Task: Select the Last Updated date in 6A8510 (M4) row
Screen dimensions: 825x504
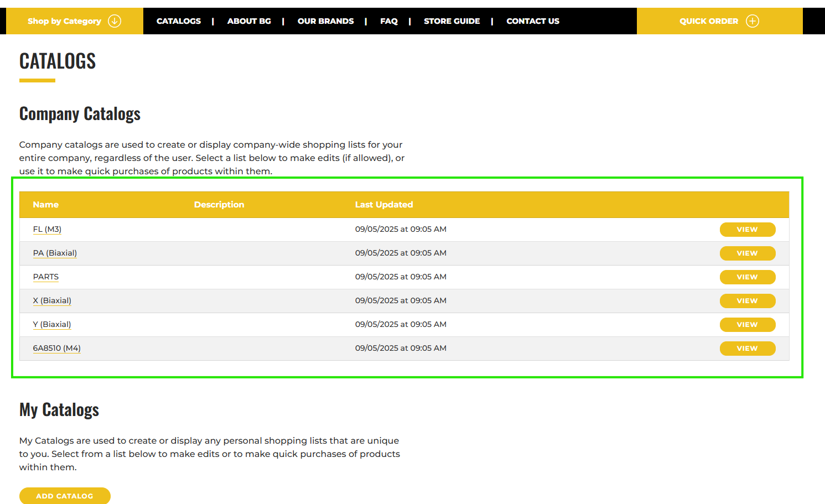Action: (x=401, y=348)
